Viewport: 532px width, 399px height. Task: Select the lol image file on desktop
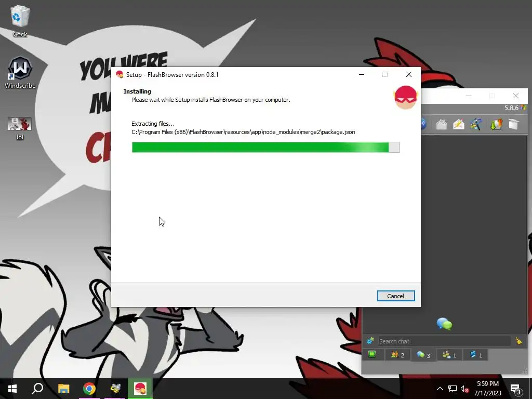click(x=20, y=128)
